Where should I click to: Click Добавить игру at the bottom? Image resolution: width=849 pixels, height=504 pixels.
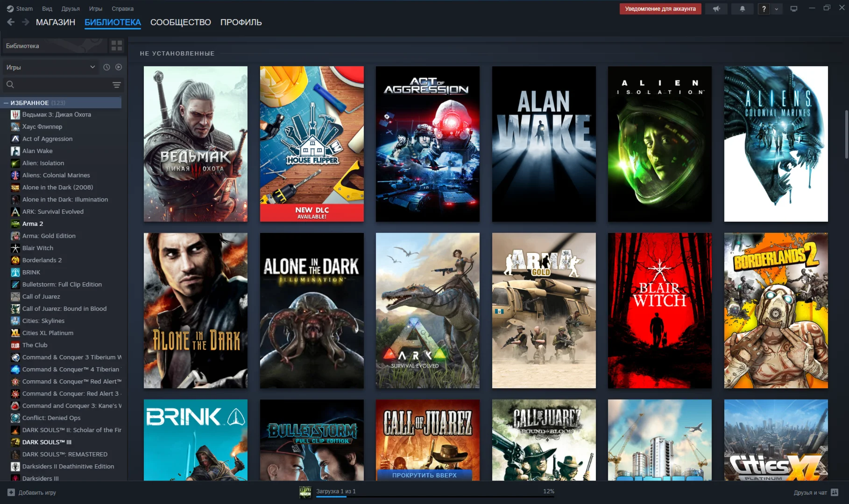click(x=32, y=492)
